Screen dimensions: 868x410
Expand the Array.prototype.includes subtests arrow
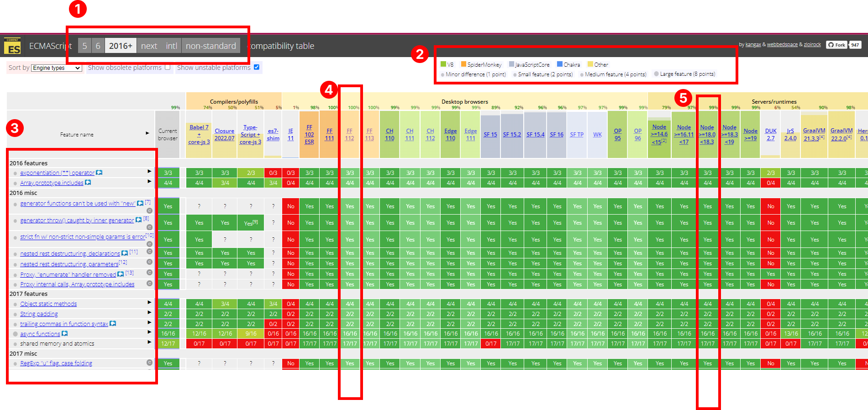click(x=149, y=182)
